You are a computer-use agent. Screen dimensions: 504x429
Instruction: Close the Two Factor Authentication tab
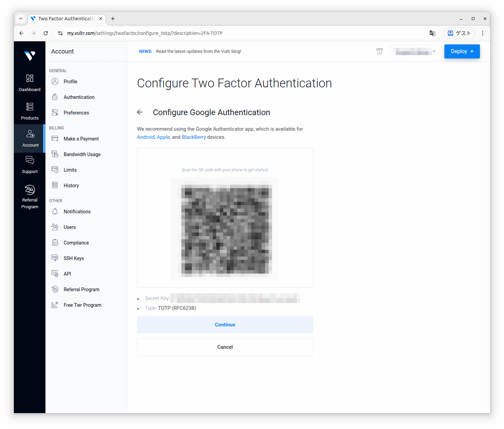pos(101,19)
